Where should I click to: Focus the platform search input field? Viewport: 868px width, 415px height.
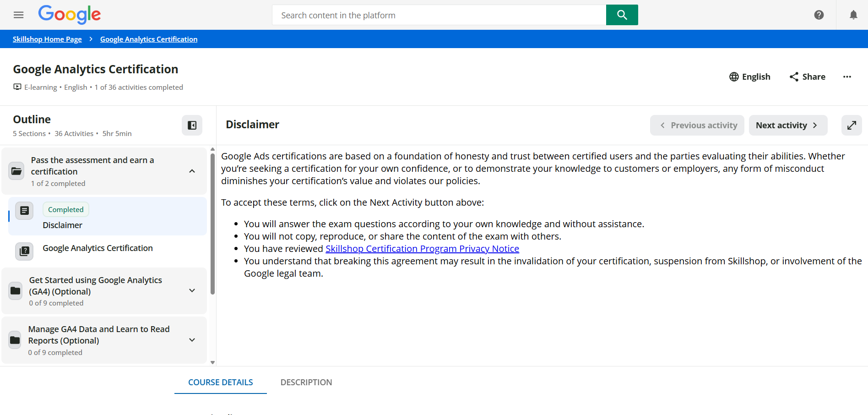click(x=439, y=15)
